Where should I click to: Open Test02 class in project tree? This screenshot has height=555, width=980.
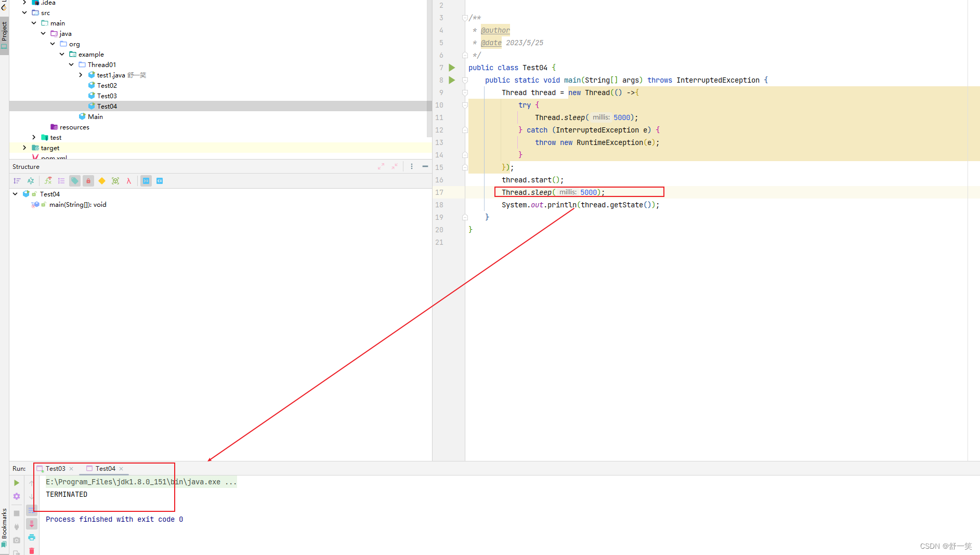tap(107, 85)
